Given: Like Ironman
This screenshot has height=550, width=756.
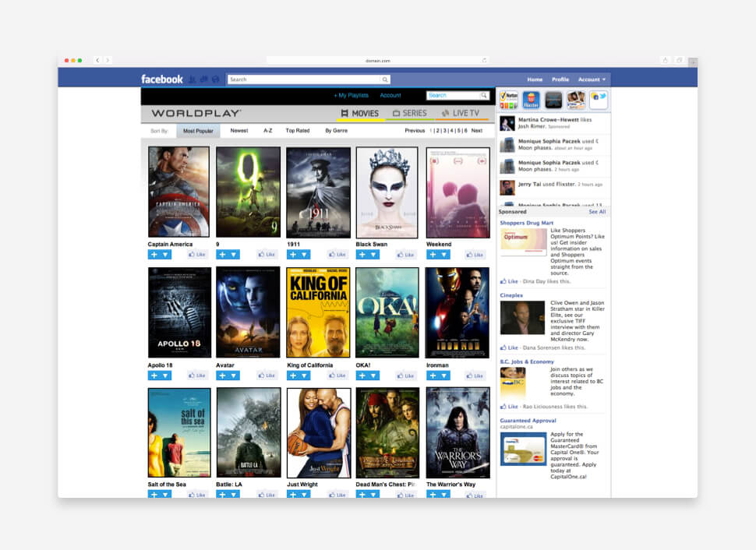Looking at the screenshot, I should [x=475, y=375].
